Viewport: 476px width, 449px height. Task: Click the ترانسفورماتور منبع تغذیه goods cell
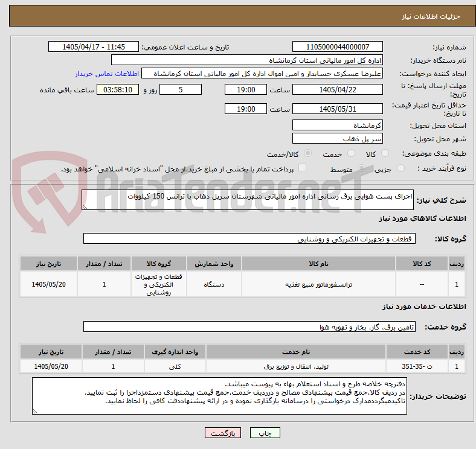pyautogui.click(x=318, y=284)
